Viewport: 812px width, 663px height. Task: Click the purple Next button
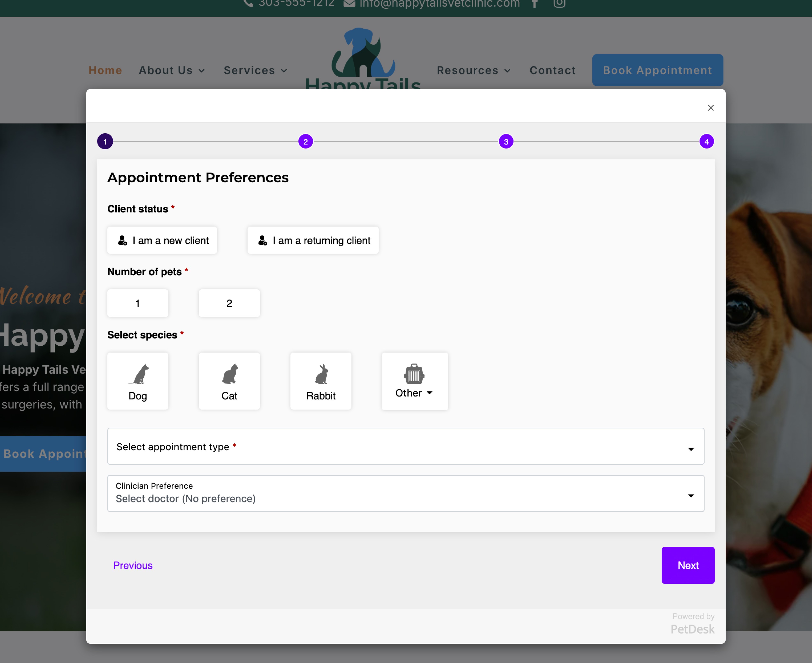688,565
